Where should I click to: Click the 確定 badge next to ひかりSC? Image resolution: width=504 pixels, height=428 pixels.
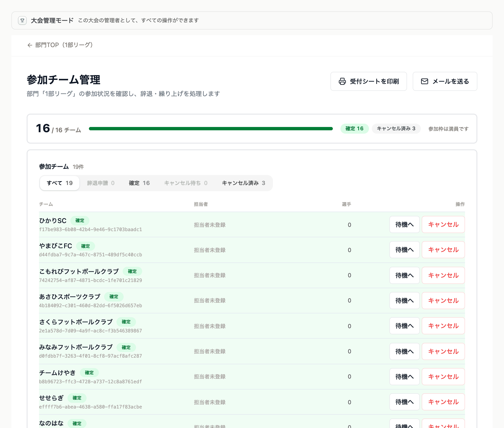click(x=80, y=221)
